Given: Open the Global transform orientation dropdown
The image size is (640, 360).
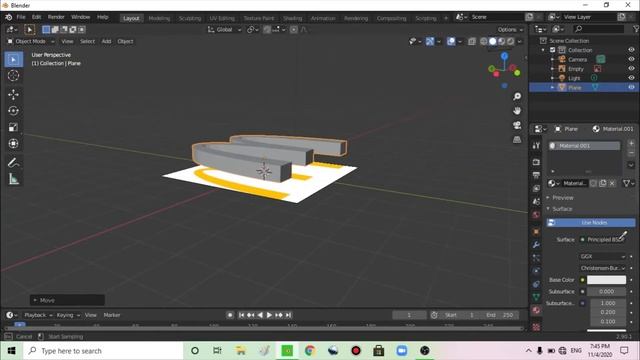Looking at the screenshot, I should (x=224, y=29).
